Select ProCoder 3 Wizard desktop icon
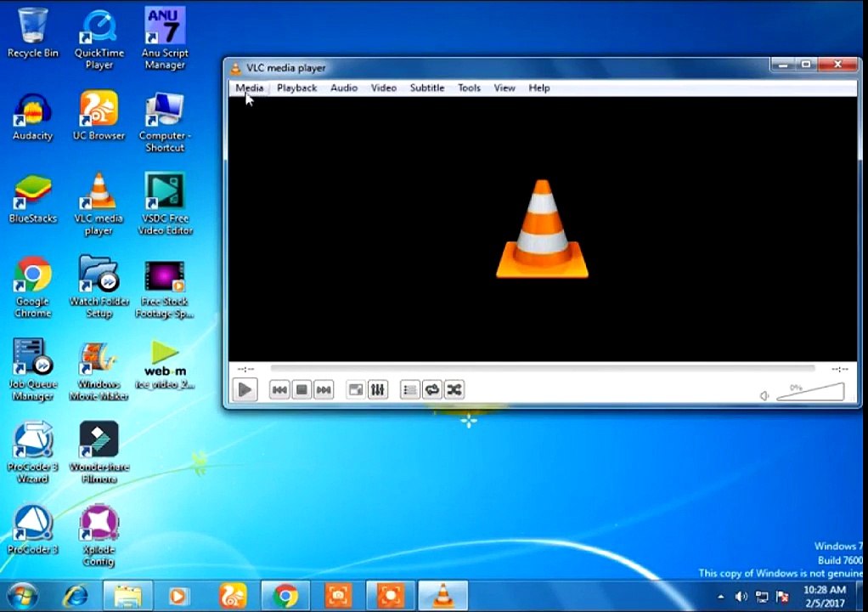868x612 pixels. pyautogui.click(x=32, y=452)
